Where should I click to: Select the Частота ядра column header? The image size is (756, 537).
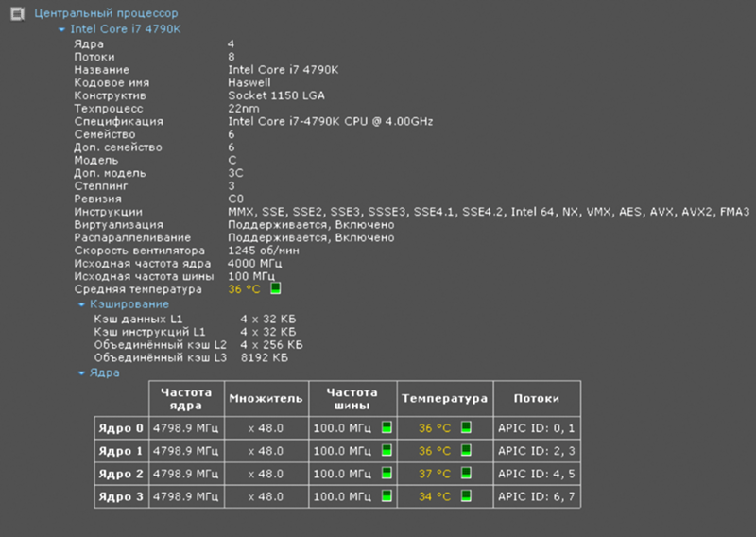point(186,399)
